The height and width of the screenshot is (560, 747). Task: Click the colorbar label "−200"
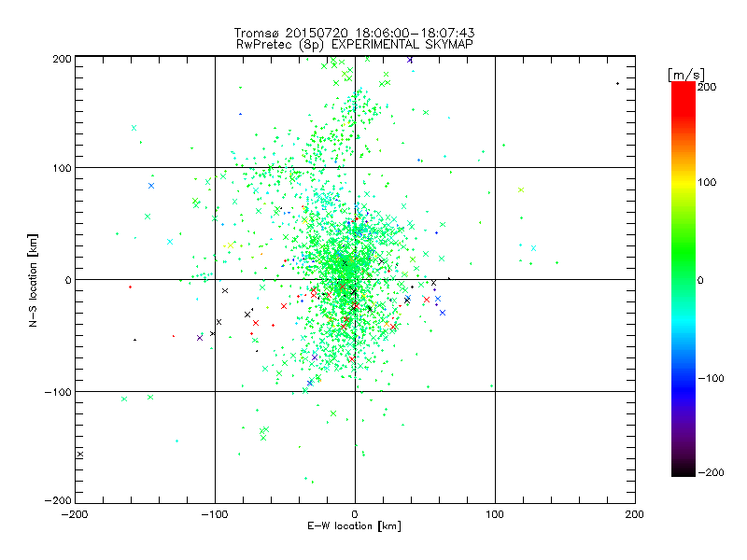[x=711, y=472]
